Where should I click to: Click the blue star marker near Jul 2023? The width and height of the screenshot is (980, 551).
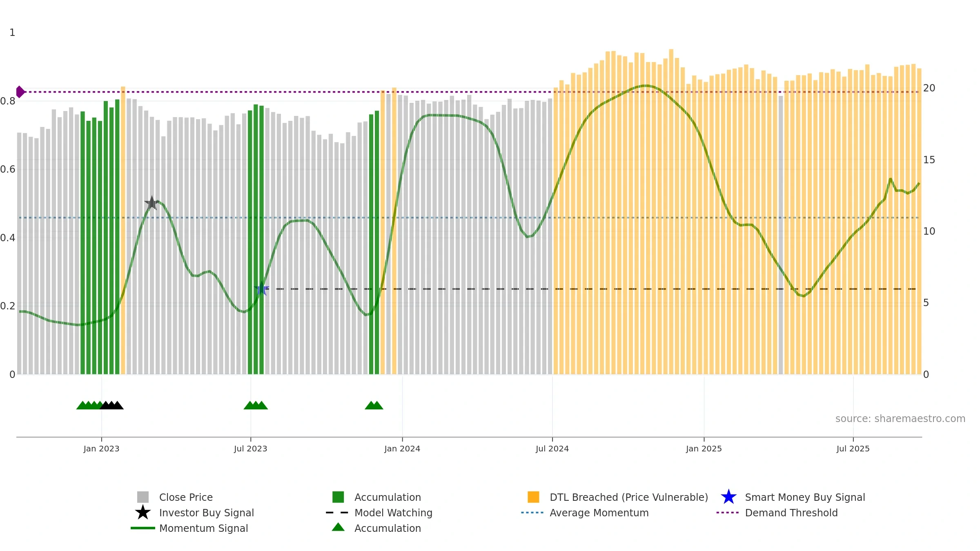[x=261, y=289]
